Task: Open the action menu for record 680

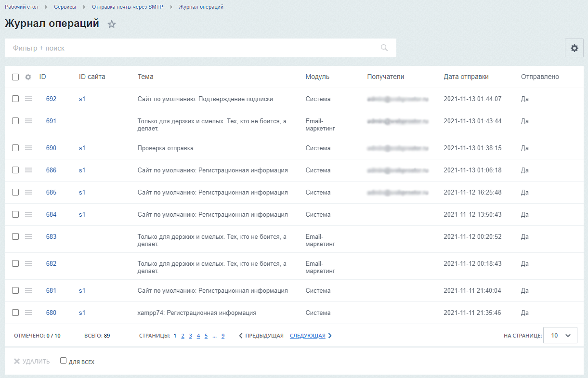Action: point(28,313)
